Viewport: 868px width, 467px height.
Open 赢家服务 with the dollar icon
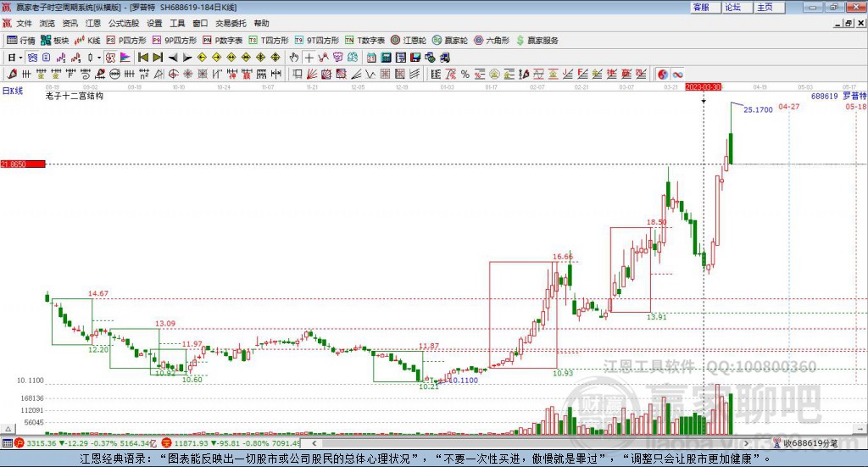(x=537, y=41)
